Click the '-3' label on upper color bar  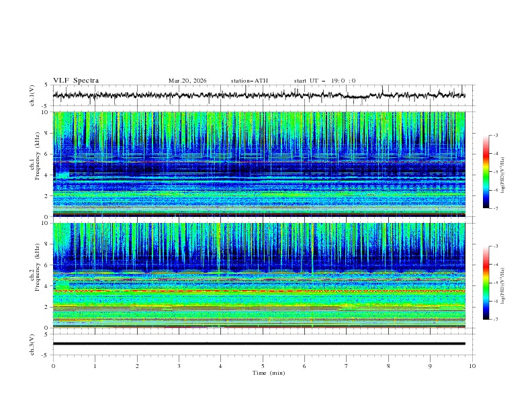(x=495, y=135)
